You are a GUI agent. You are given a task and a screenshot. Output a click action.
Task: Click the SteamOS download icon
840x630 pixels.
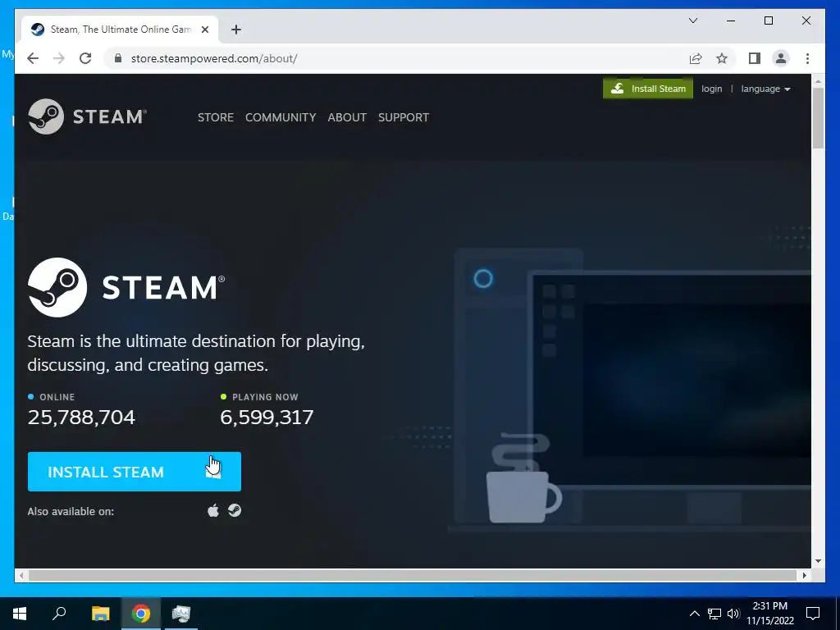tap(234, 510)
